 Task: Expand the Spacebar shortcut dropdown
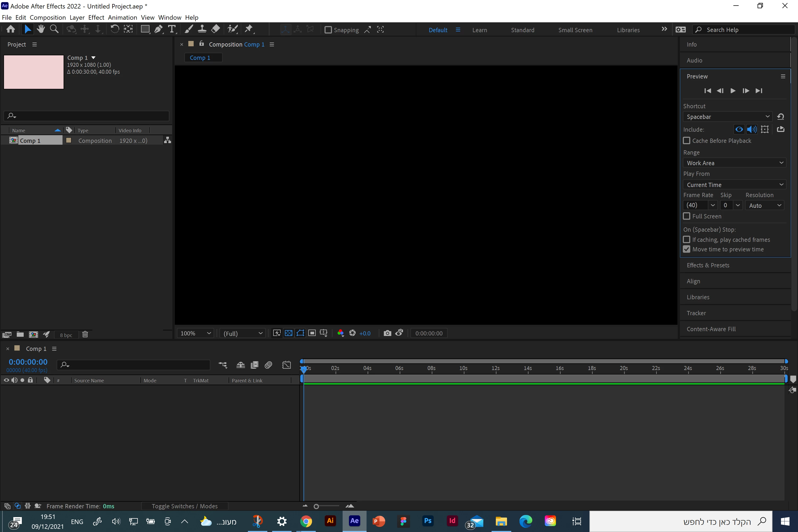click(728, 117)
